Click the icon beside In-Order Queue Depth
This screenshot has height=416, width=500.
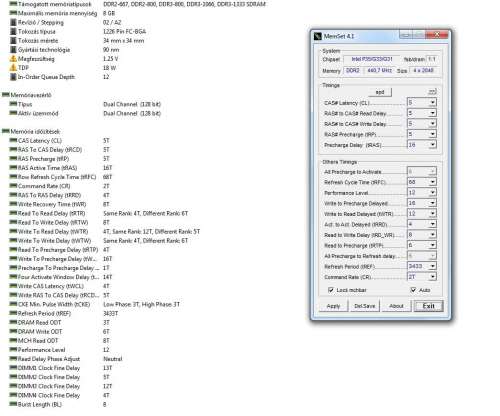[13, 77]
